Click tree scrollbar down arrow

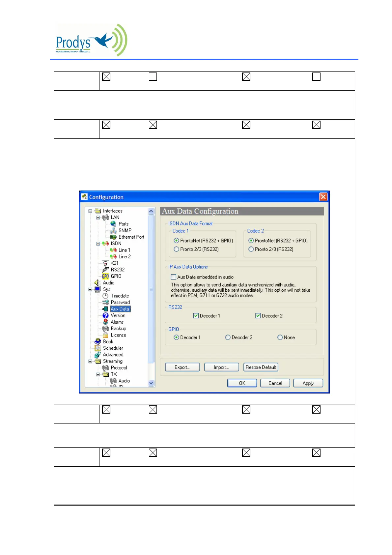click(151, 383)
